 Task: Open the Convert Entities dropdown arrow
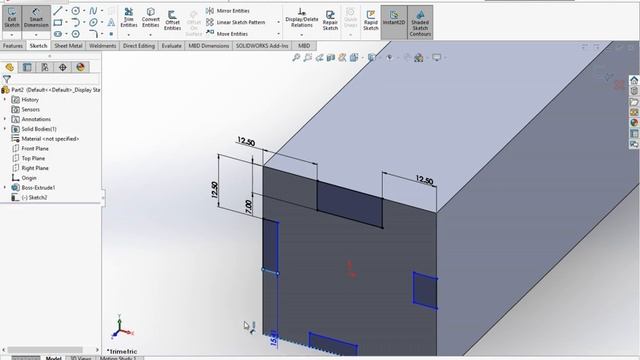151,35
